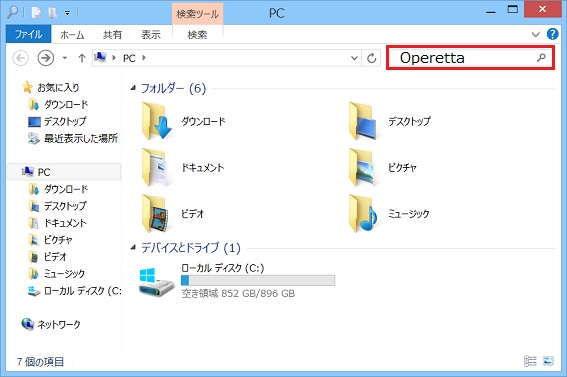
Task: Select the 検索ツール contextual tab header
Action: [x=197, y=14]
